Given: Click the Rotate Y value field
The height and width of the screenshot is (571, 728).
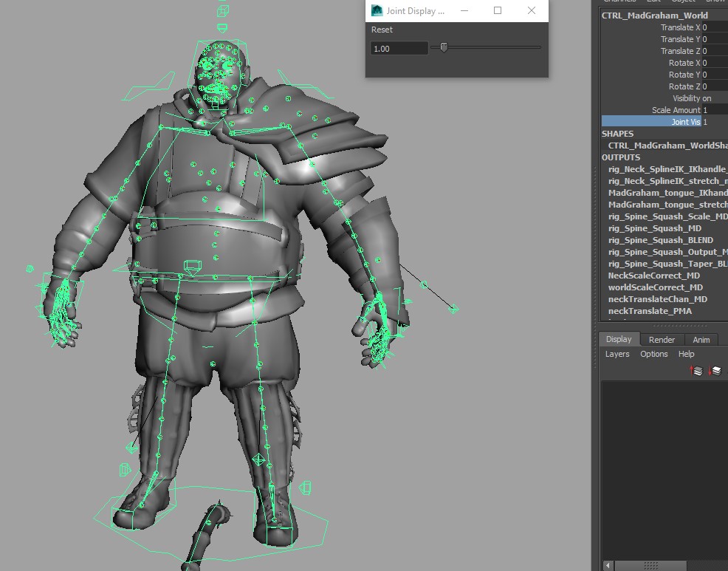Looking at the screenshot, I should coord(715,75).
